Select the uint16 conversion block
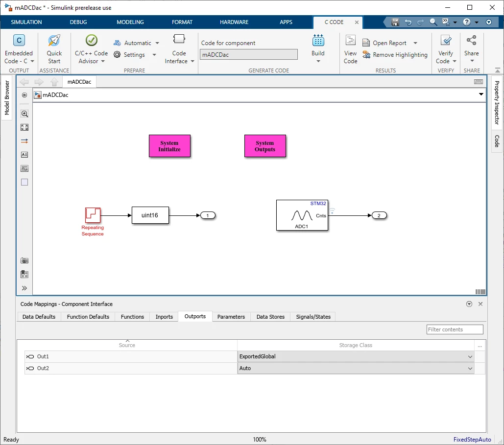This screenshot has width=504, height=445. (150, 215)
